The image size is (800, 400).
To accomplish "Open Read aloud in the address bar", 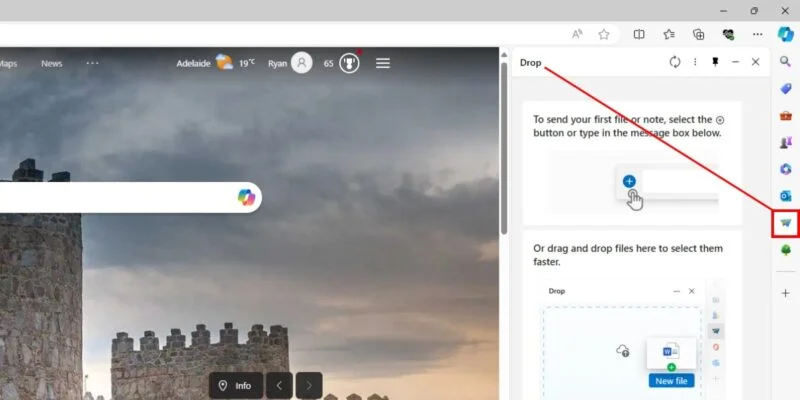I will coord(577,34).
